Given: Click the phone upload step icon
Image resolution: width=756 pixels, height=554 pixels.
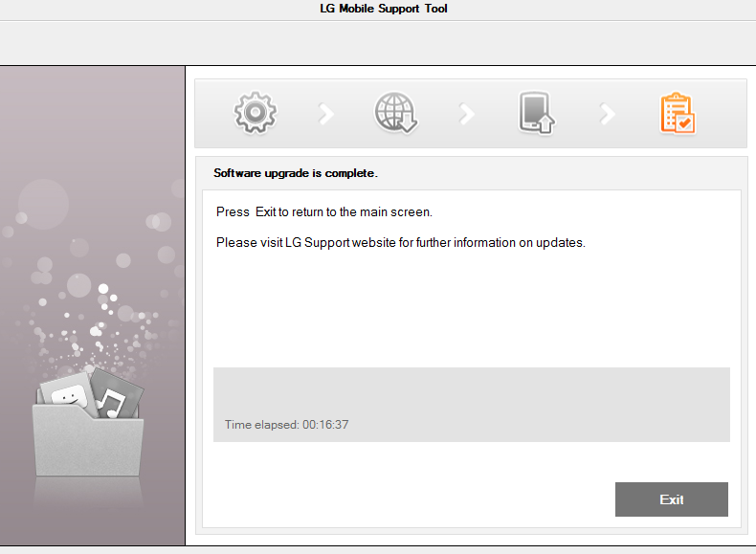Looking at the screenshot, I should coord(536,113).
